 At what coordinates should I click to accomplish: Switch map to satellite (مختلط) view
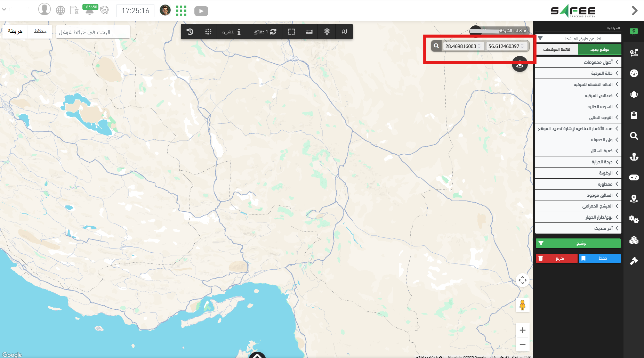click(x=40, y=31)
